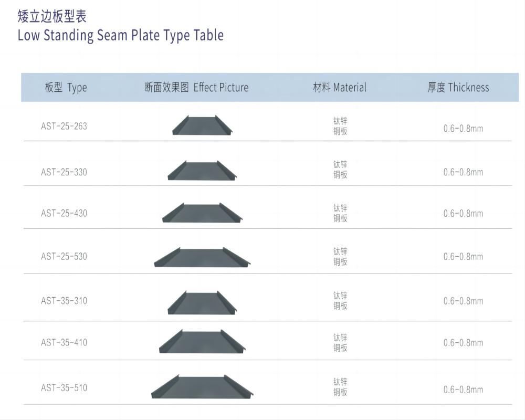Click the AST-35-410 cross-section image
The height and width of the screenshot is (420, 525).
click(x=202, y=342)
